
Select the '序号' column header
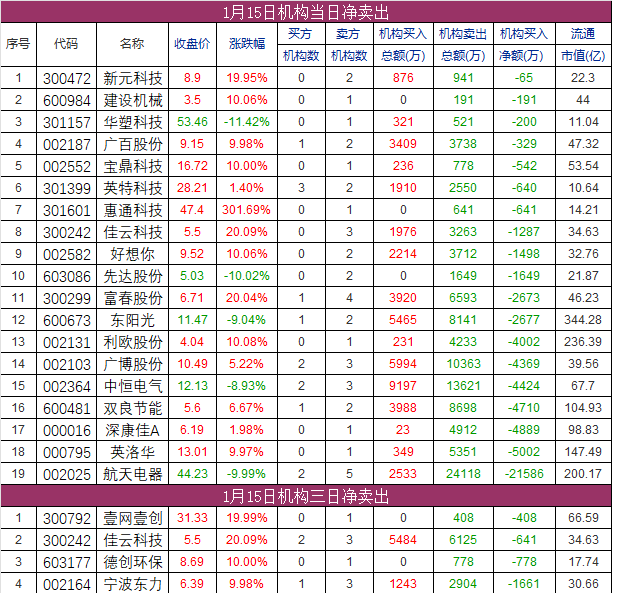18,44
